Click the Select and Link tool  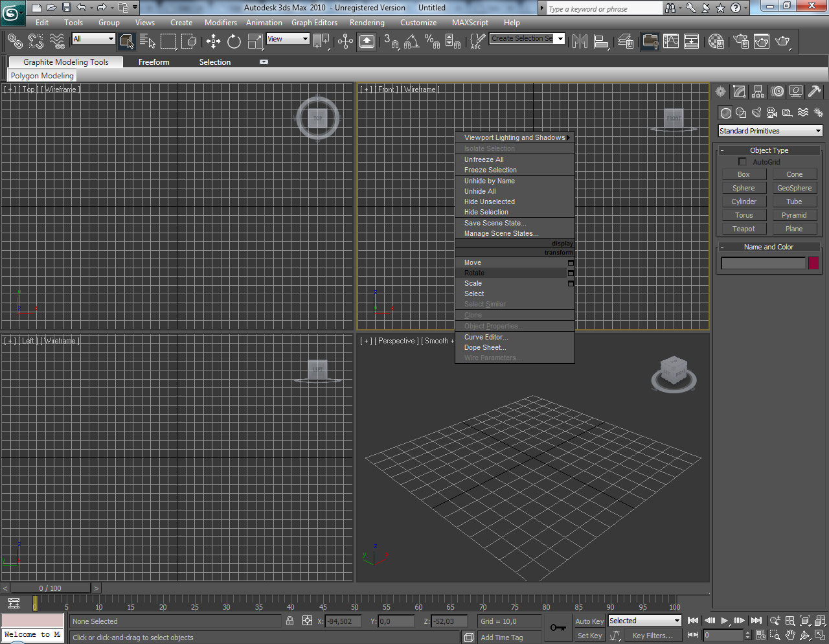click(x=15, y=41)
